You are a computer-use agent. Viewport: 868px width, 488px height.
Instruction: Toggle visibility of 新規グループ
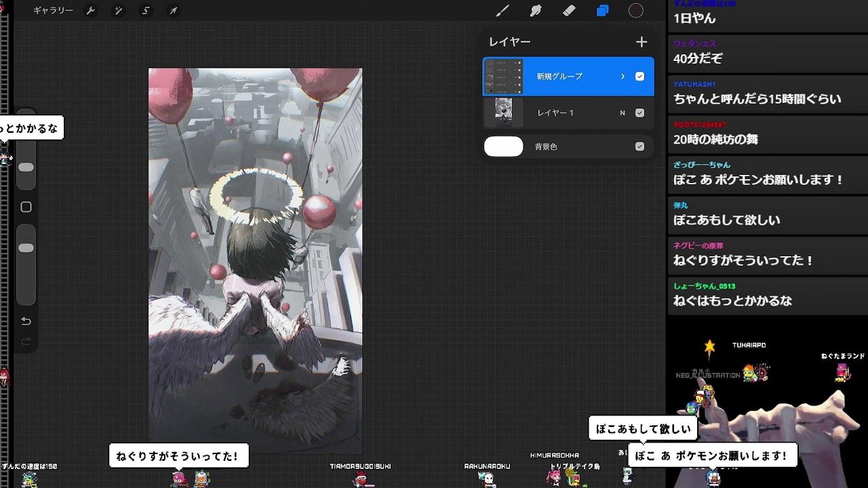click(x=639, y=77)
